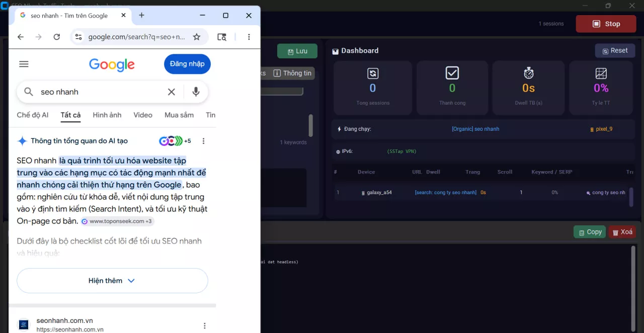
Task: Click Chrome's forward navigation arrow
Action: [x=39, y=37]
